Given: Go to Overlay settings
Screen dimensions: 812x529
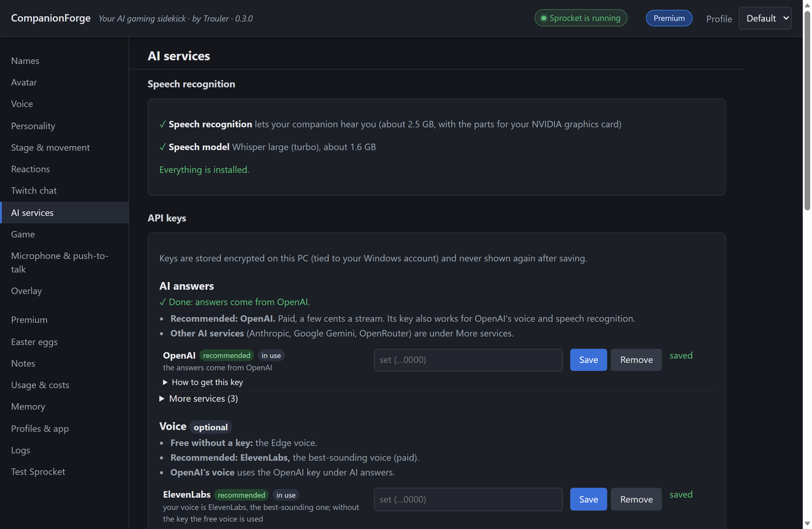Looking at the screenshot, I should point(64,291).
